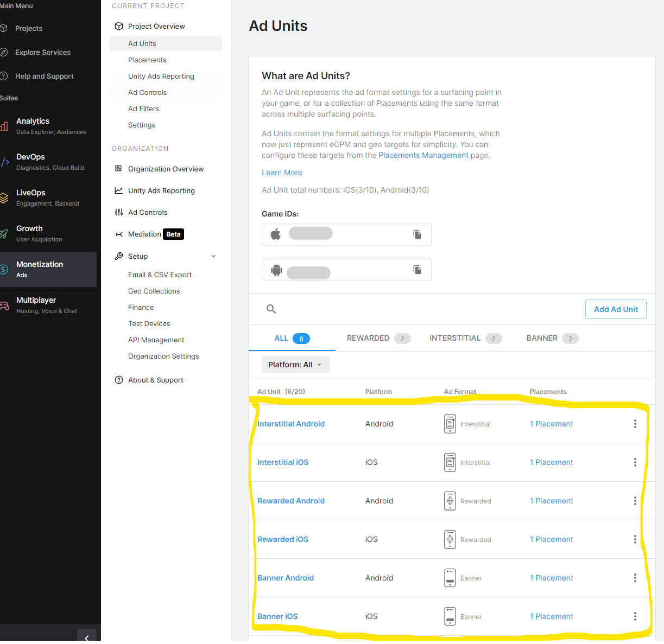This screenshot has width=664, height=644.
Task: Switch to the INTERSTITIAL tab
Action: tap(465, 338)
